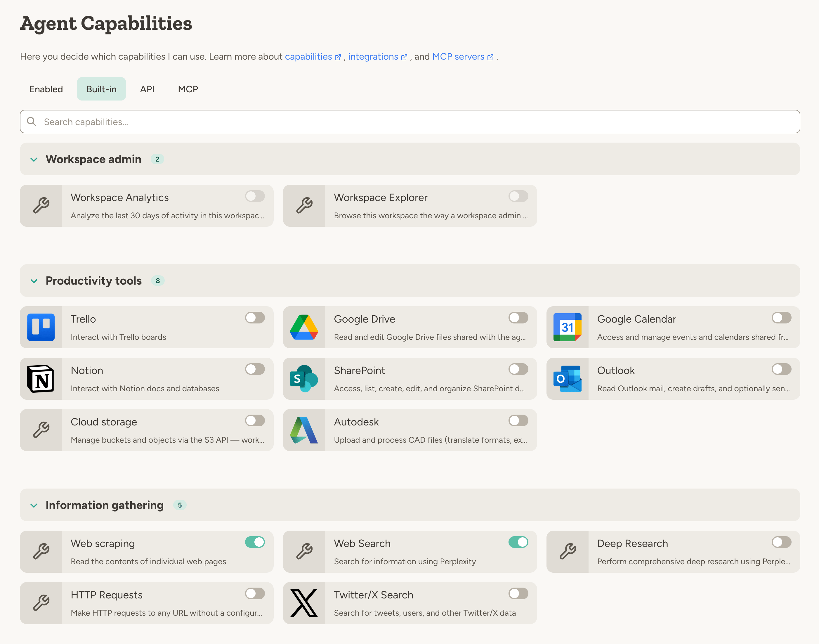Enable the Google Drive toggle
Image resolution: width=819 pixels, height=644 pixels.
[518, 318]
